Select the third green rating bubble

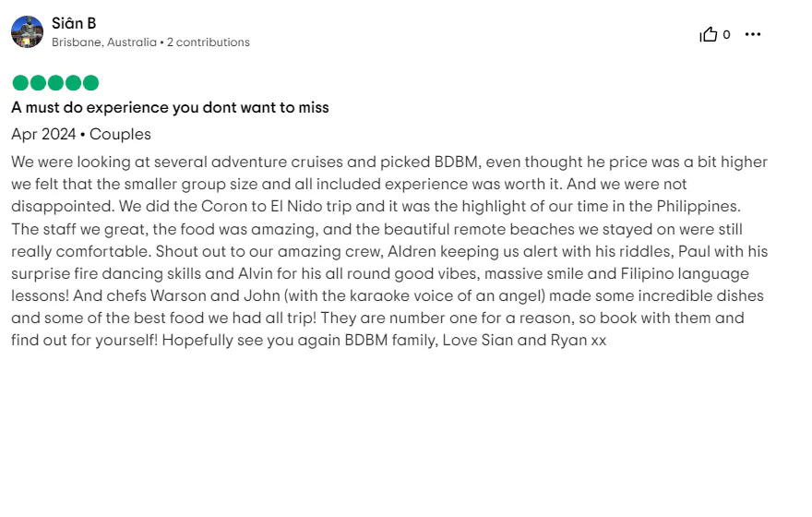(x=55, y=83)
